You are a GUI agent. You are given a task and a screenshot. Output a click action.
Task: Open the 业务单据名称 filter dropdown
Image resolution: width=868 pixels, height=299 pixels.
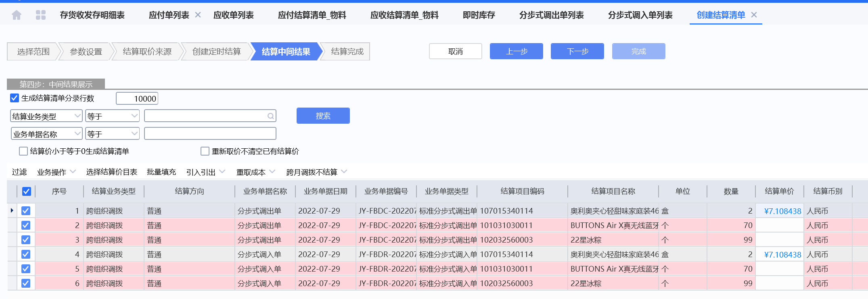[x=47, y=133]
